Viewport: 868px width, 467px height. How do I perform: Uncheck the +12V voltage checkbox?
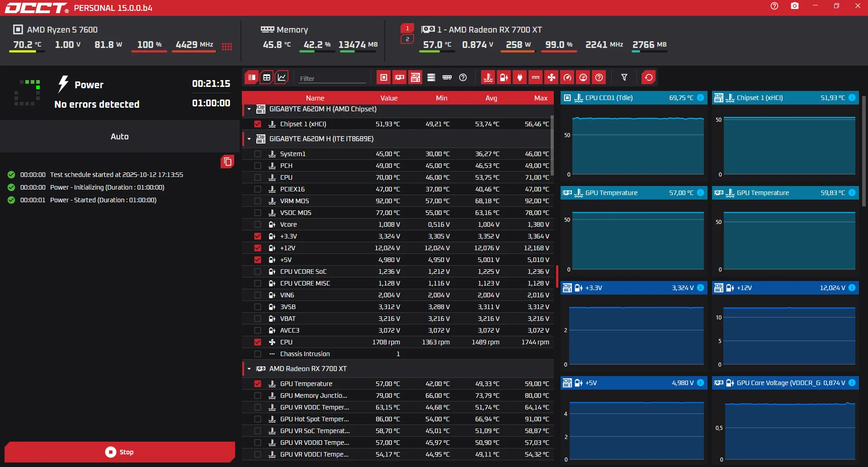[258, 248]
